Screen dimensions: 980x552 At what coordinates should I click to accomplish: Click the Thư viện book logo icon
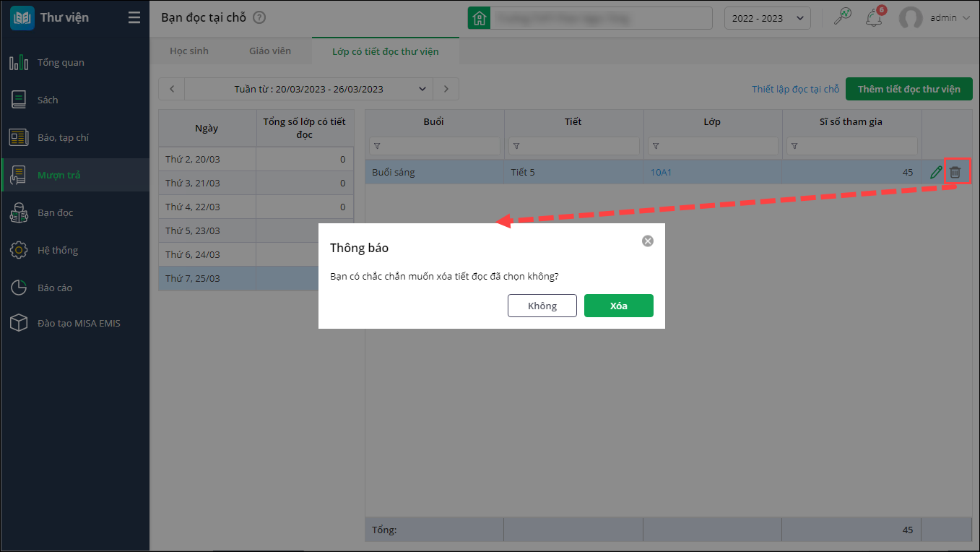tap(22, 18)
